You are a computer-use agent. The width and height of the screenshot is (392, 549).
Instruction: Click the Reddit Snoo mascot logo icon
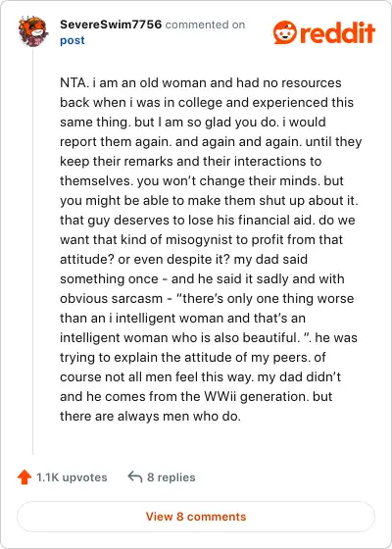(285, 32)
